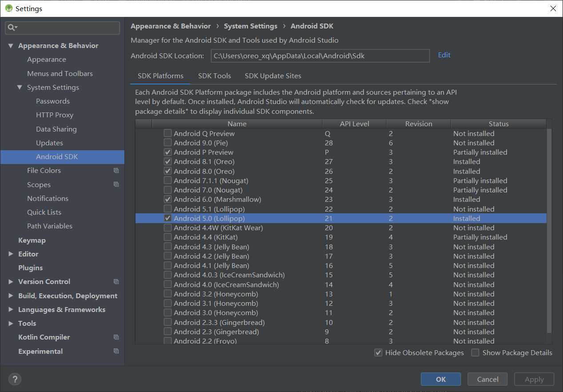Click the project-level icon beside Experimental
The width and height of the screenshot is (563, 392).
click(x=116, y=351)
